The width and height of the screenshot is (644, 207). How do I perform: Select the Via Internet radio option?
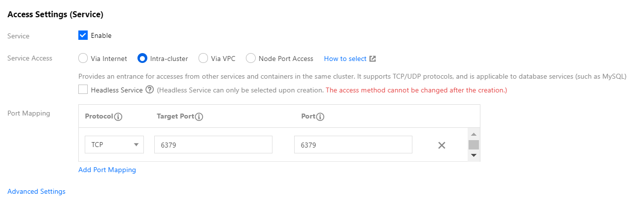(x=83, y=59)
